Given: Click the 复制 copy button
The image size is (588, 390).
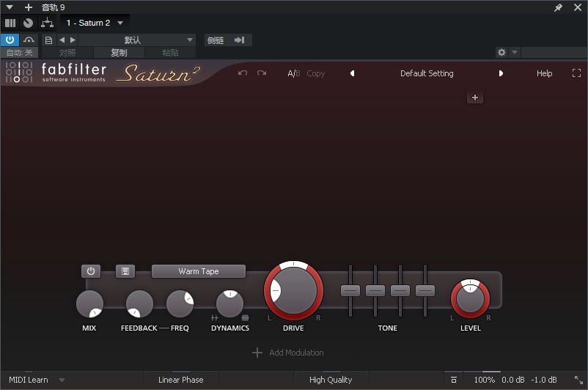Looking at the screenshot, I should point(119,53).
